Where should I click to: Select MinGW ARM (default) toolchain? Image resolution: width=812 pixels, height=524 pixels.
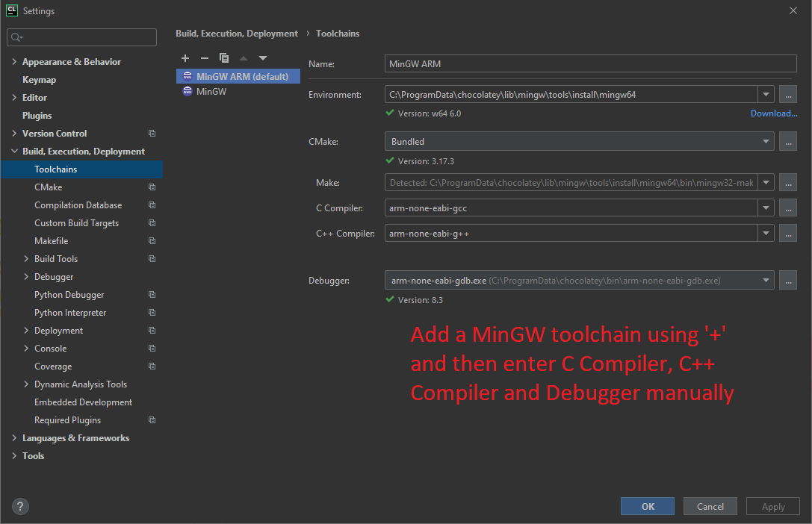pos(238,77)
